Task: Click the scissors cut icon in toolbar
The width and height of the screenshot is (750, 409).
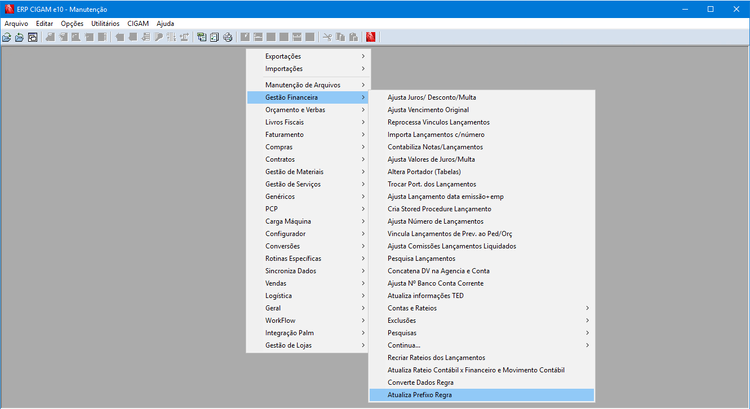Action: coord(327,37)
